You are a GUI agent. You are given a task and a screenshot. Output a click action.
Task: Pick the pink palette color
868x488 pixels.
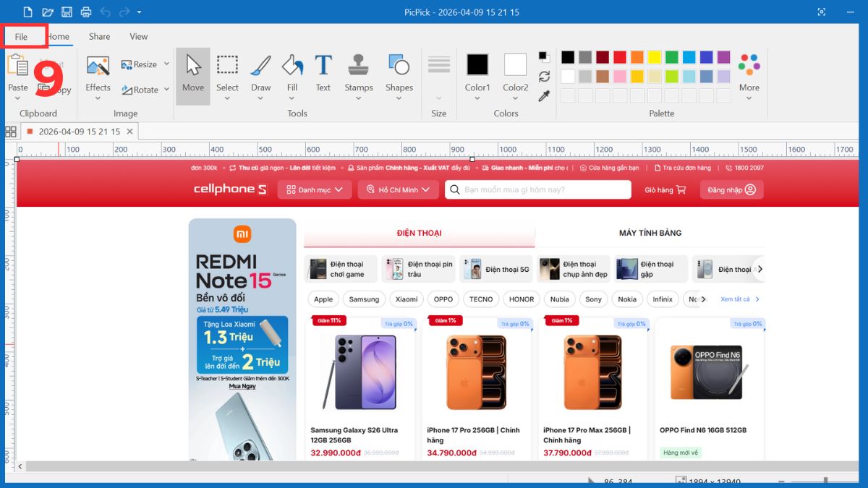point(620,76)
